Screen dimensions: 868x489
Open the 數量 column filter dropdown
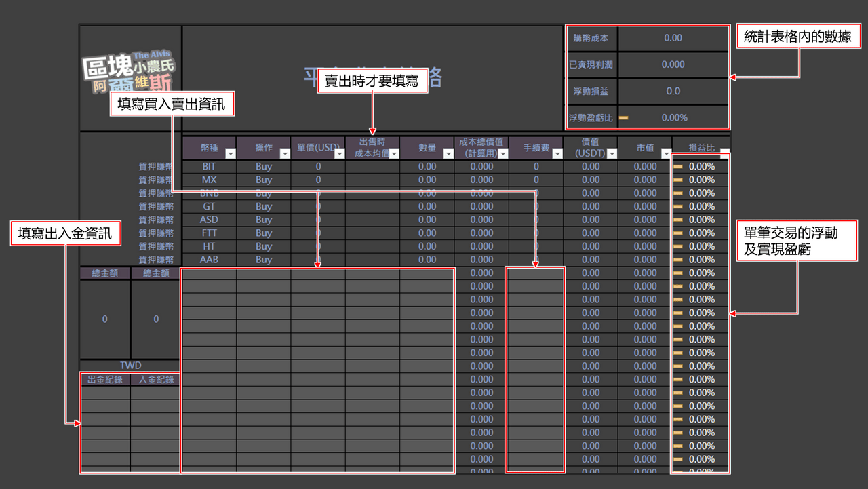(448, 154)
